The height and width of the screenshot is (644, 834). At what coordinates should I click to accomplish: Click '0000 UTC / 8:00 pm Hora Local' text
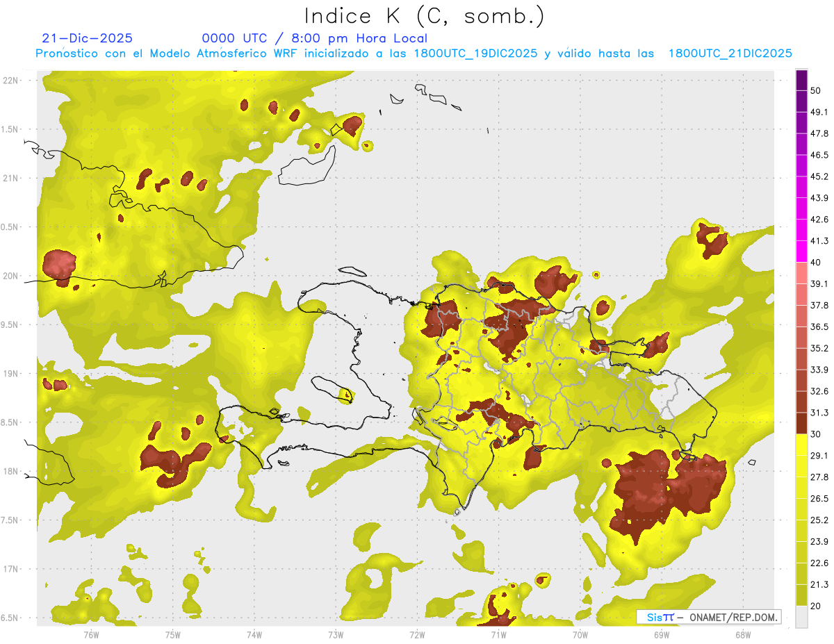click(315, 39)
